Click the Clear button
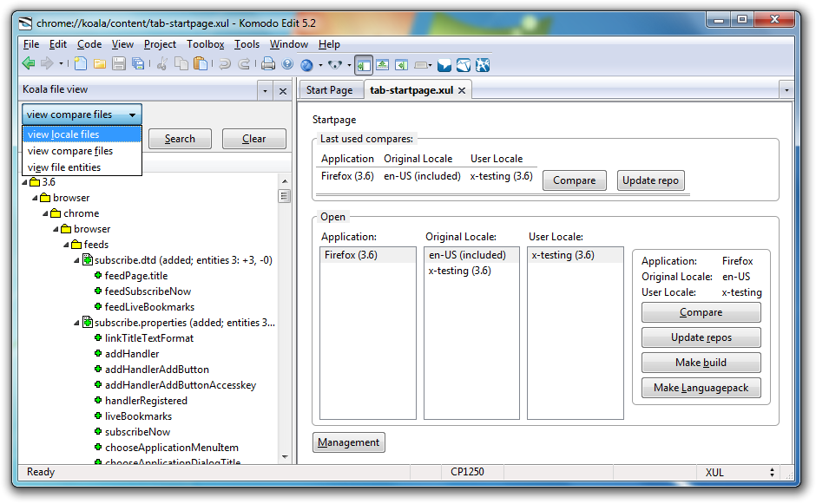The width and height of the screenshot is (816, 504). pyautogui.click(x=254, y=139)
